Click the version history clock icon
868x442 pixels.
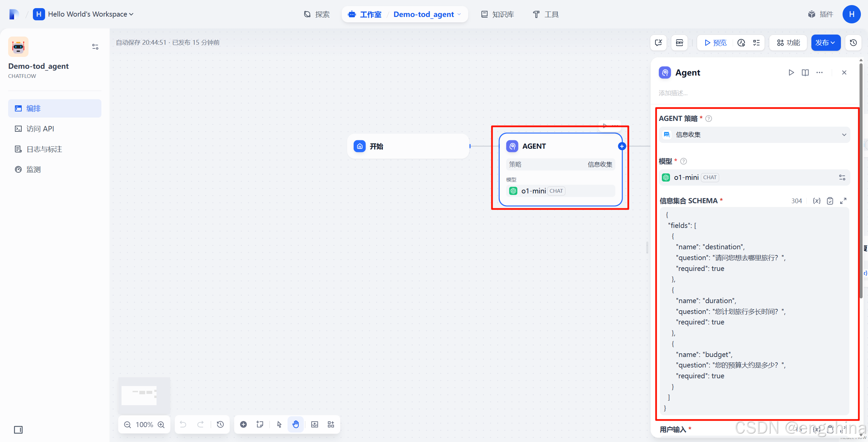pyautogui.click(x=853, y=43)
